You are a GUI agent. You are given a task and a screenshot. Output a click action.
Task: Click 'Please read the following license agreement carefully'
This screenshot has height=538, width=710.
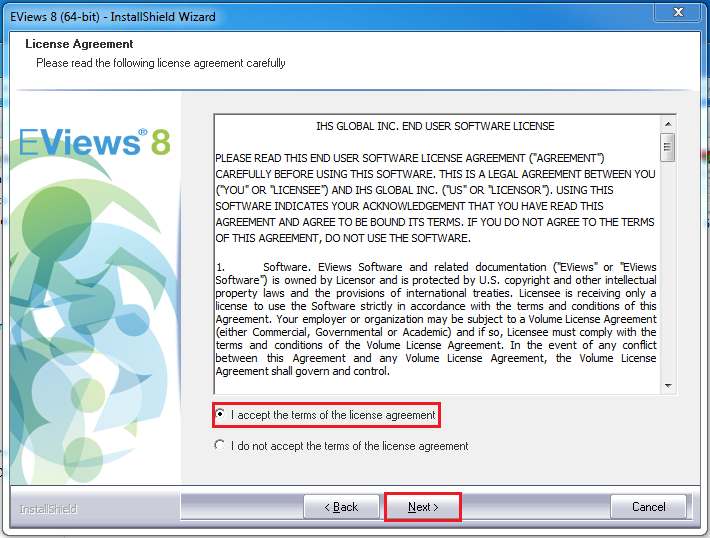[161, 63]
